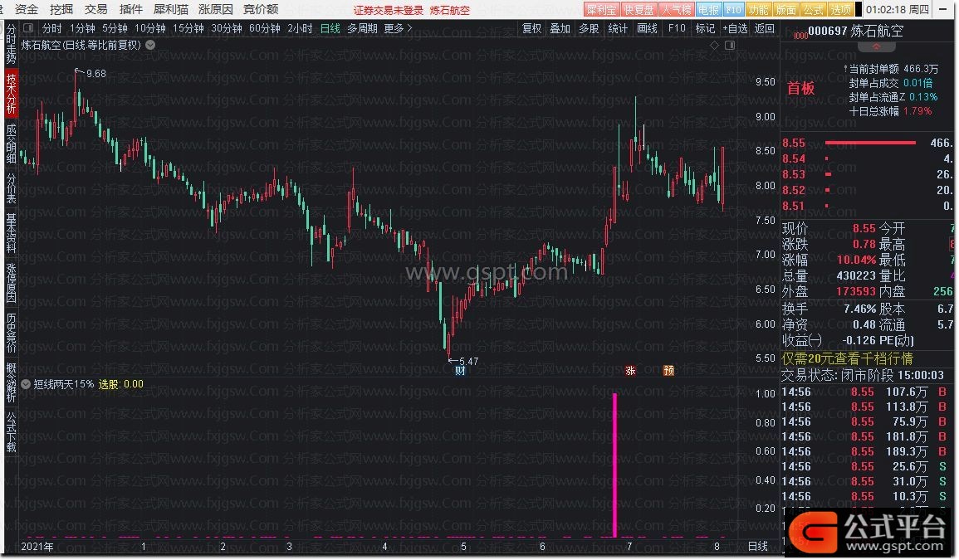The height and width of the screenshot is (560, 959).
Task: Click 复权 in the chart toolbar
Action: (x=531, y=28)
